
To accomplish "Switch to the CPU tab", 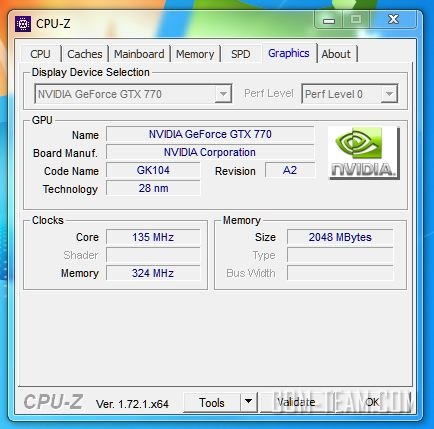I will pyautogui.click(x=40, y=54).
